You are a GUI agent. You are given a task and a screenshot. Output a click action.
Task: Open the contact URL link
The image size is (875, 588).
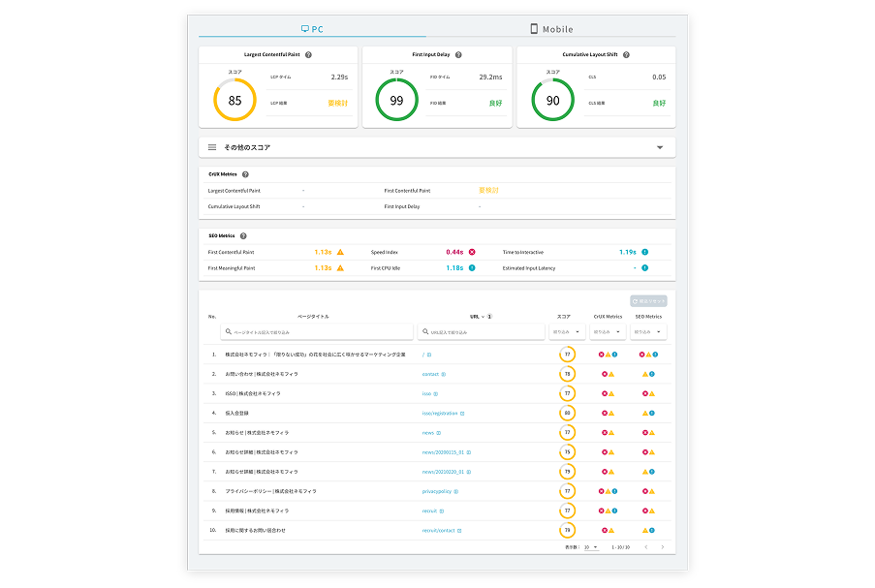tap(430, 374)
